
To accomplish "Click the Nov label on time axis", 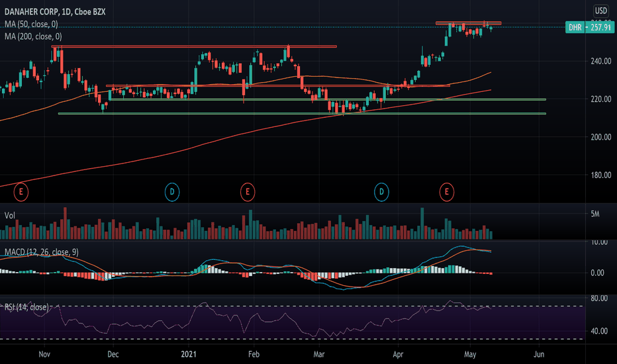I will pos(44,354).
